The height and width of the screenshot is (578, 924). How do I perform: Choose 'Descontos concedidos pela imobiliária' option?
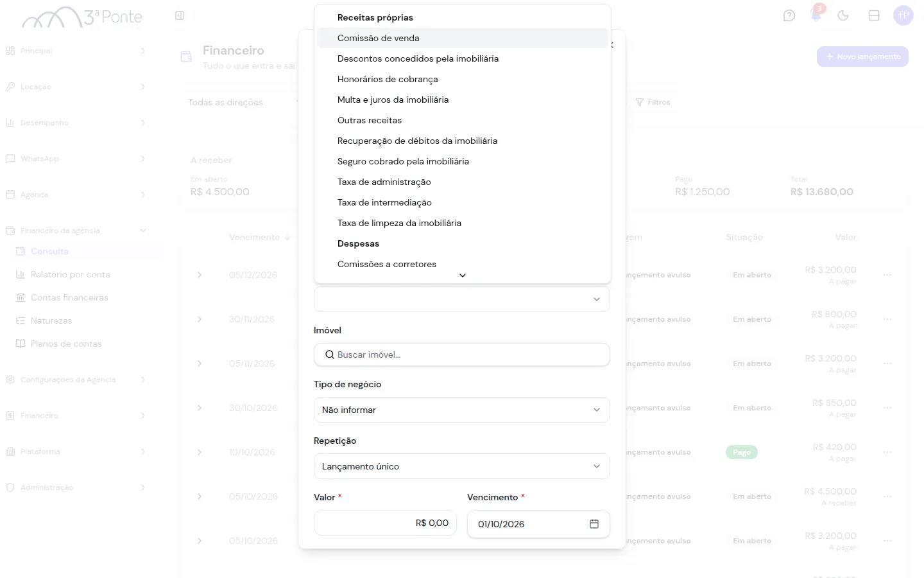click(x=462, y=58)
